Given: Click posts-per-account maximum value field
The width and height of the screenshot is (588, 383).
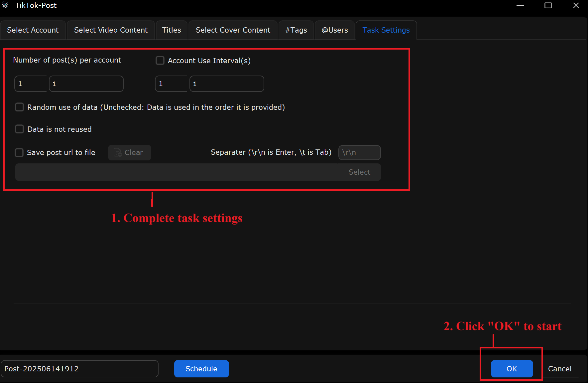Looking at the screenshot, I should click(86, 84).
